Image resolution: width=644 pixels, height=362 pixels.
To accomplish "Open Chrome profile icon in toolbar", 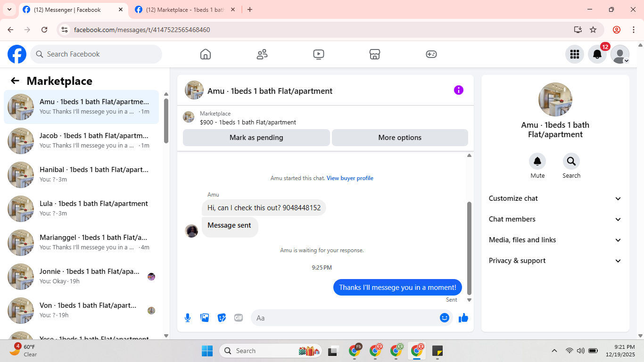I will (x=617, y=30).
